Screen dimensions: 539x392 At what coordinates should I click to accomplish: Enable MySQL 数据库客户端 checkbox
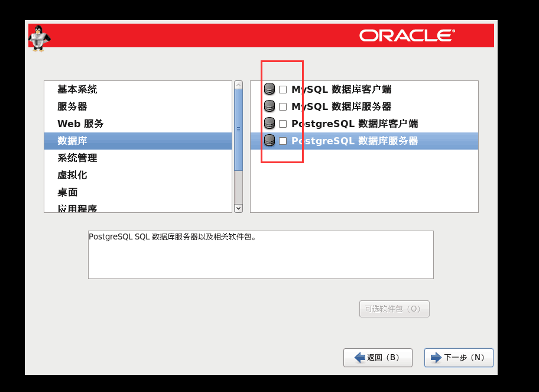click(283, 89)
